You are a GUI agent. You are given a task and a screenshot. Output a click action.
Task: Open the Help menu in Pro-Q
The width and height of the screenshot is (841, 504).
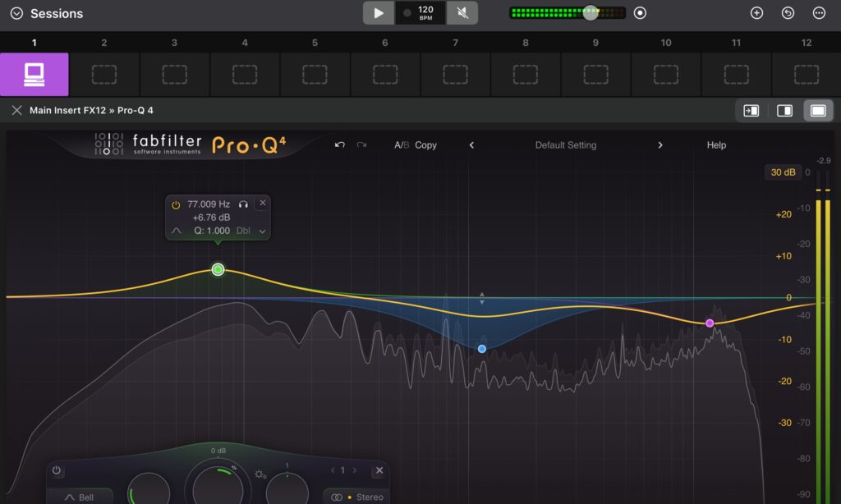(x=716, y=145)
